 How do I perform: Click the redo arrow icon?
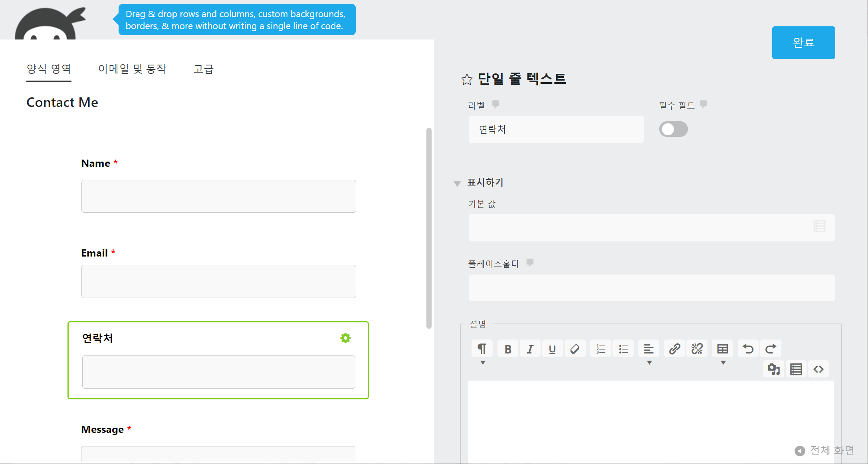pos(771,349)
